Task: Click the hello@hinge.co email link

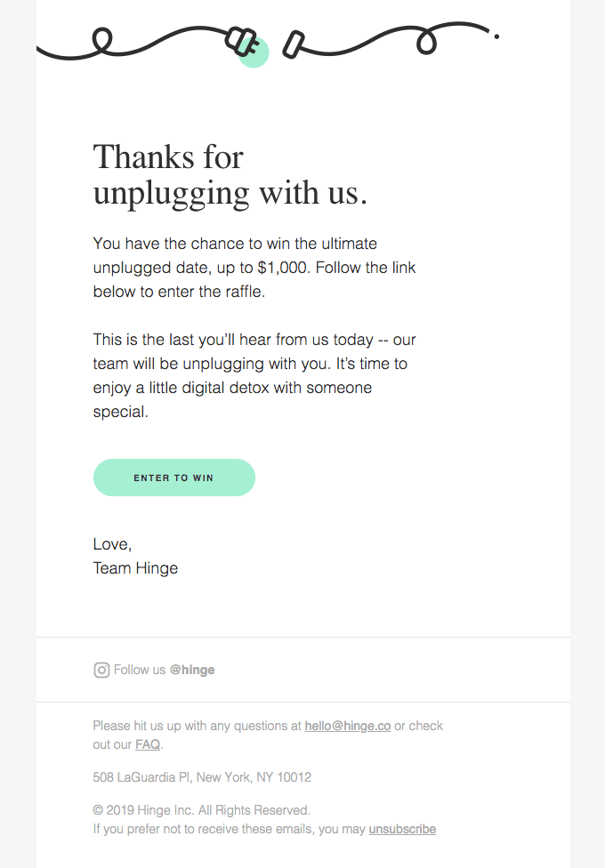Action: coord(347,726)
